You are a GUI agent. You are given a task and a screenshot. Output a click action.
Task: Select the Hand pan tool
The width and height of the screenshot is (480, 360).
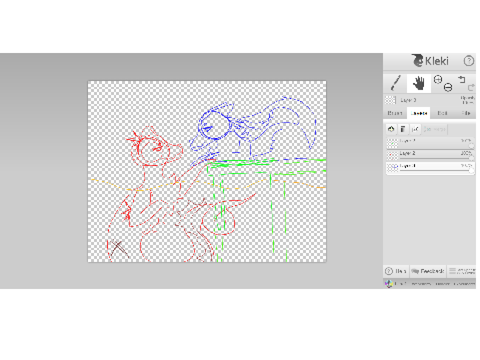coord(419,83)
